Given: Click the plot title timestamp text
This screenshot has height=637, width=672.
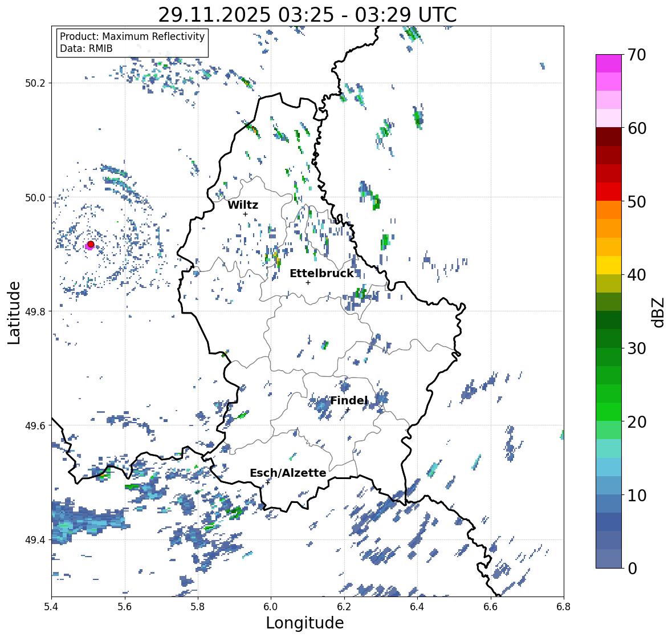Looking at the screenshot, I should coord(307,15).
